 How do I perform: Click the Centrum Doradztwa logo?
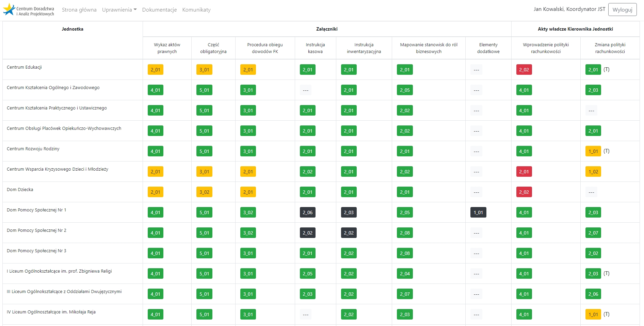[29, 10]
